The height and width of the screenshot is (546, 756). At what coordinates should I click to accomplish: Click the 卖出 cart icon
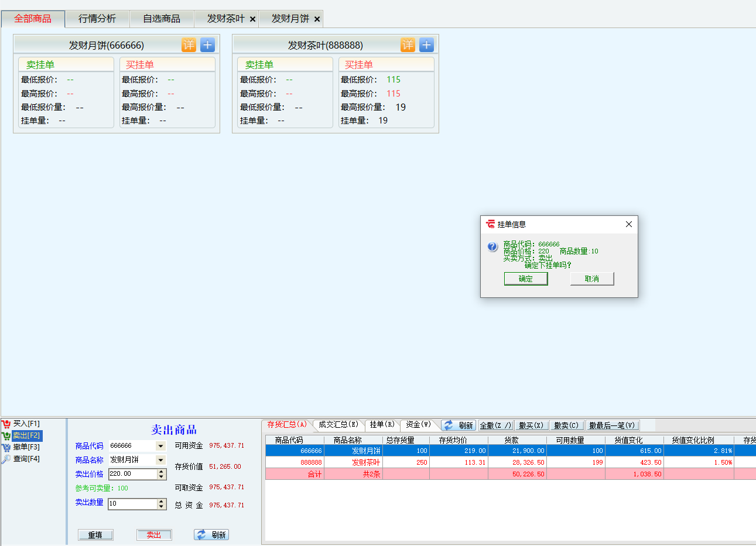[x=6, y=435]
